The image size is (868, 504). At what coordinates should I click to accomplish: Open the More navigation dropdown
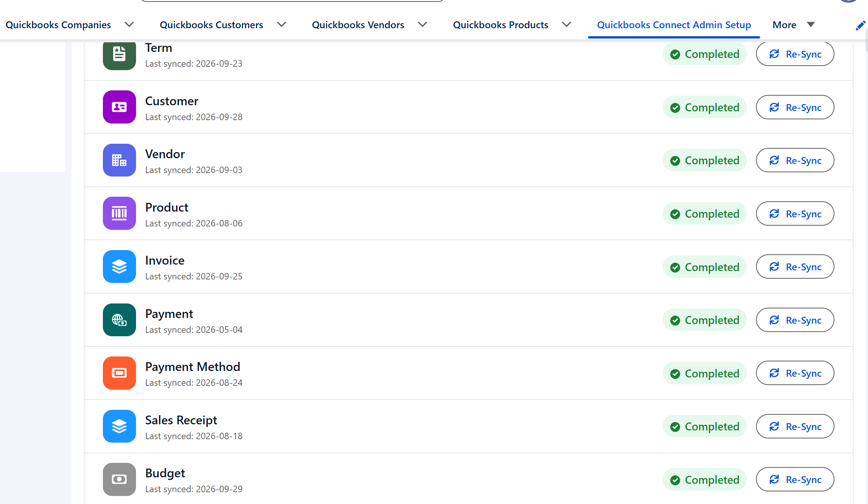click(793, 25)
